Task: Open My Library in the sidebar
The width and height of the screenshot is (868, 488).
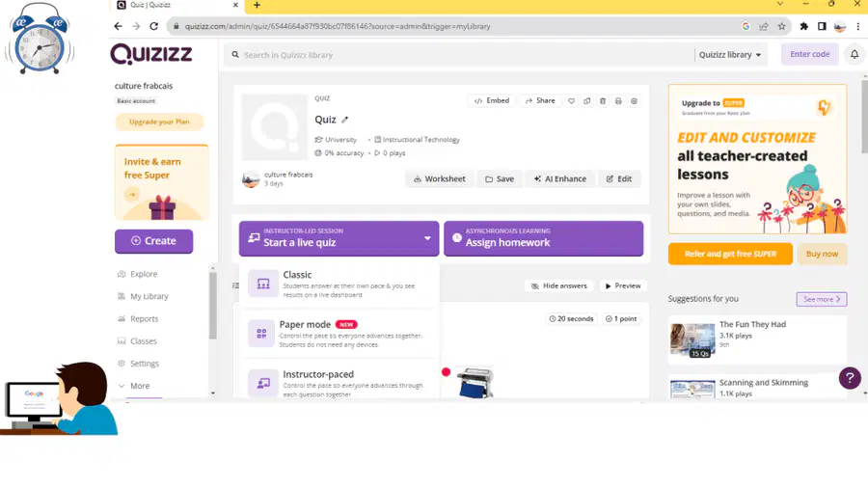Action: pyautogui.click(x=143, y=296)
